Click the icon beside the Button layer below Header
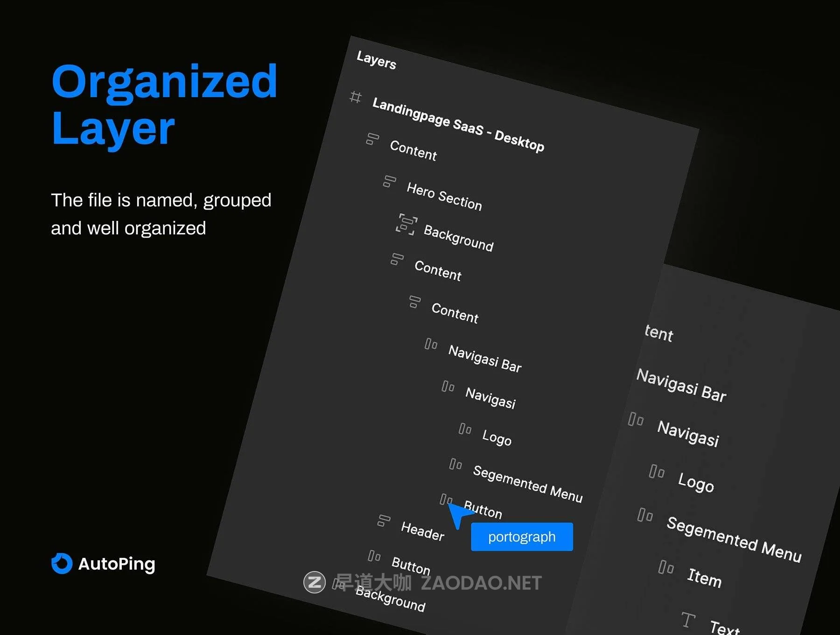 click(374, 556)
